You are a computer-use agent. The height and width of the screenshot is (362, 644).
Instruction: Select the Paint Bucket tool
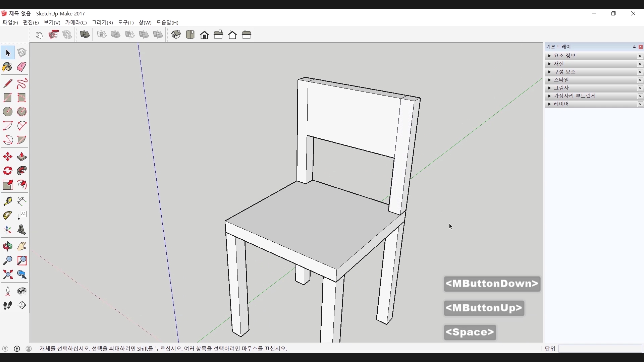(x=7, y=67)
